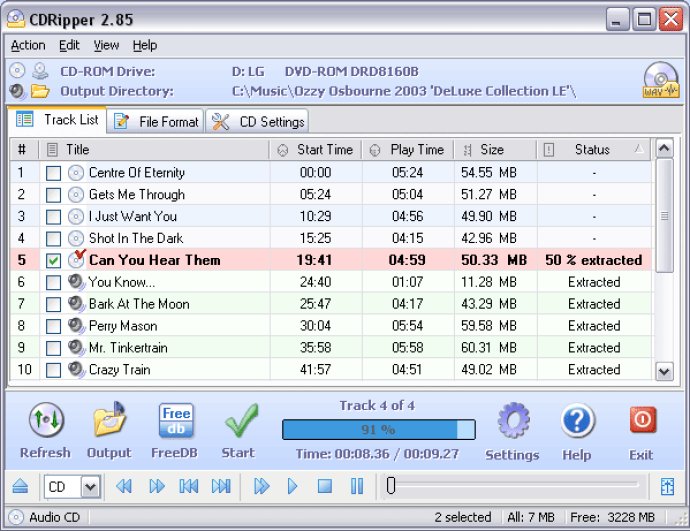
Task: Click the CD-ROM drive disc icon
Action: click(x=17, y=71)
